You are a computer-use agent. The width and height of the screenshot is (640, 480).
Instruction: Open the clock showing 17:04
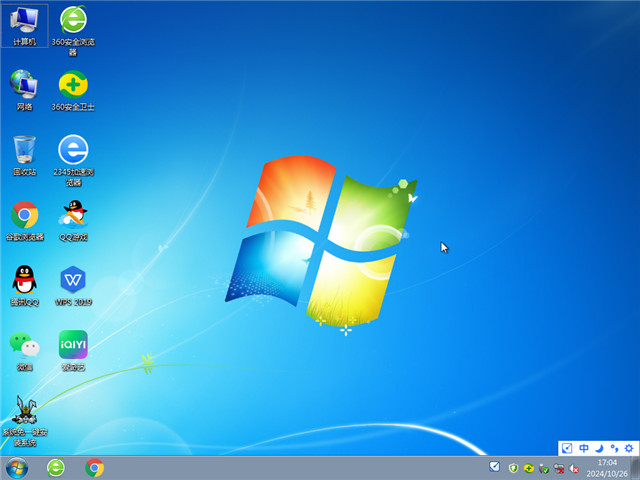point(607,468)
